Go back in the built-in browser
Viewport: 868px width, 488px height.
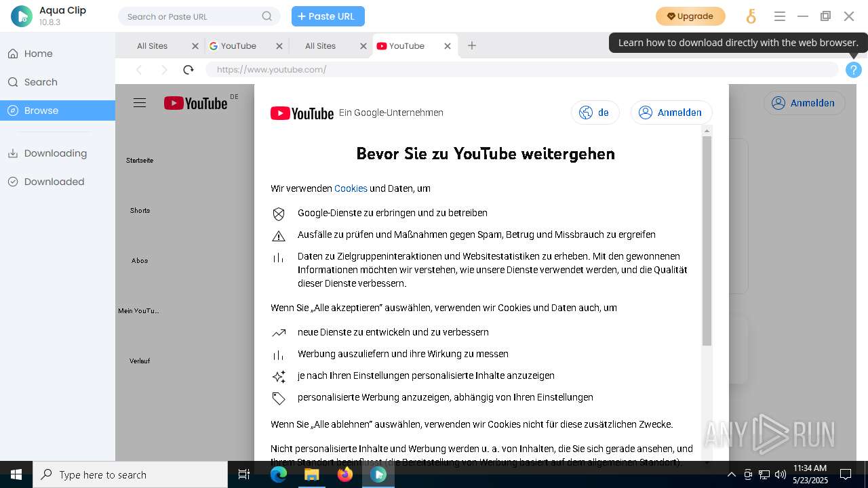pyautogui.click(x=140, y=69)
